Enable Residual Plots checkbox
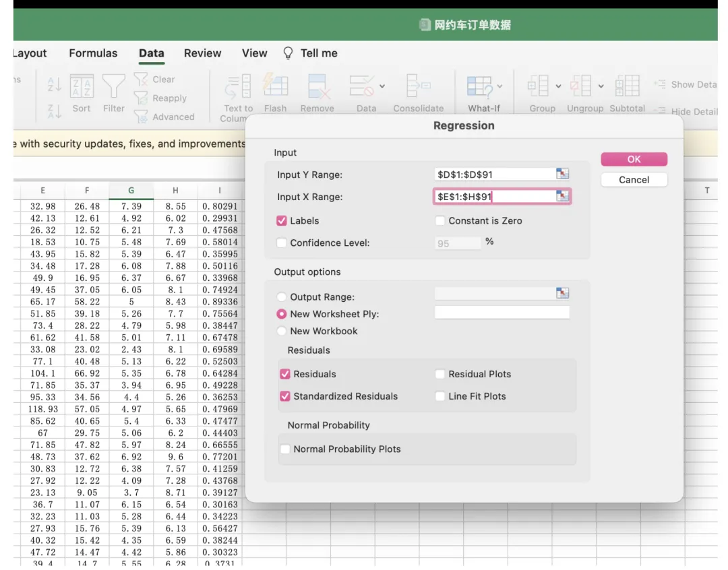The height and width of the screenshot is (570, 728). 439,374
